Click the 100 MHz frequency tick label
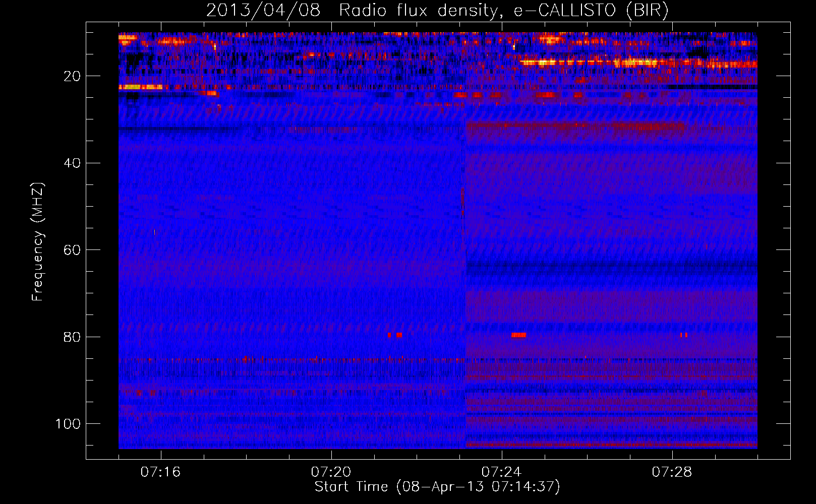Viewport: 816px width, 504px height. (68, 424)
